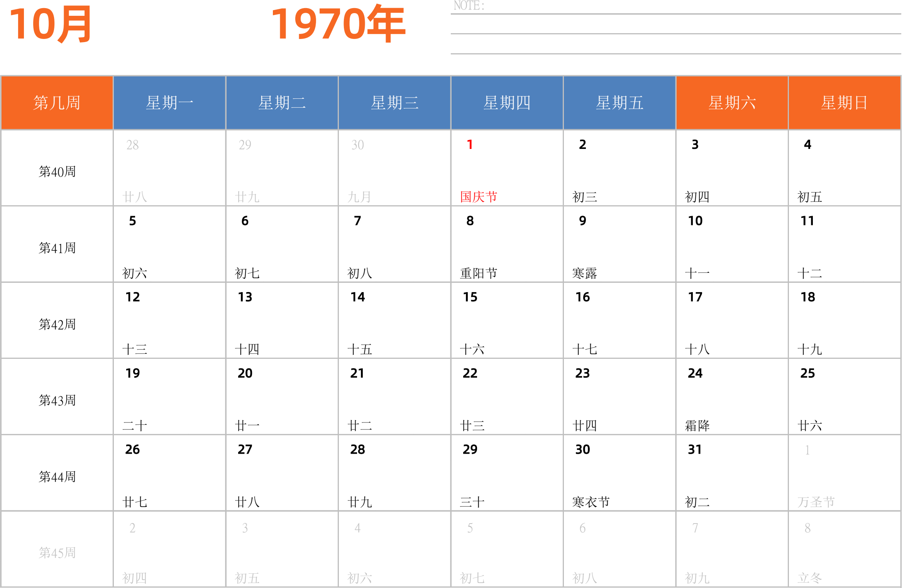Click the 第几周 header cell
Screen dimensions: 902x588
tap(57, 103)
